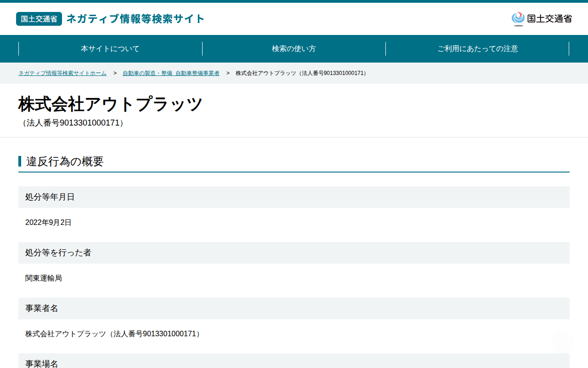Click the 関東運輸局 value text
This screenshot has height=368, width=588.
coord(44,278)
